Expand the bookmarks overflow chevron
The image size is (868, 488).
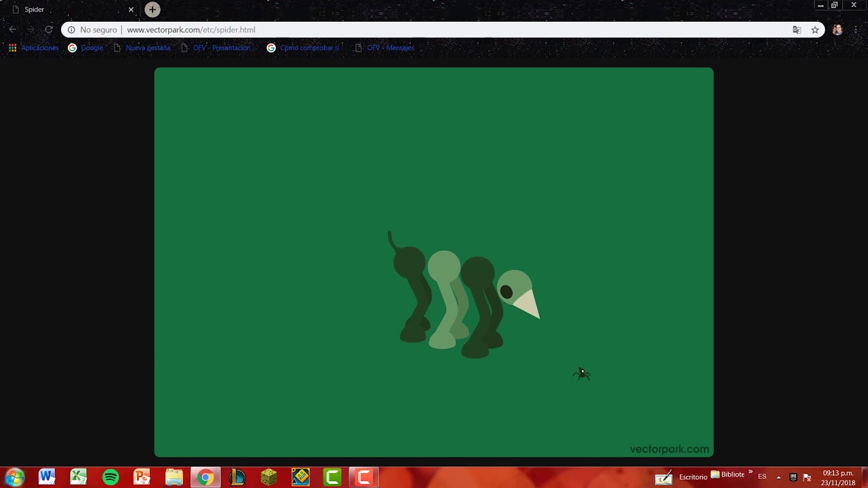coord(751,472)
